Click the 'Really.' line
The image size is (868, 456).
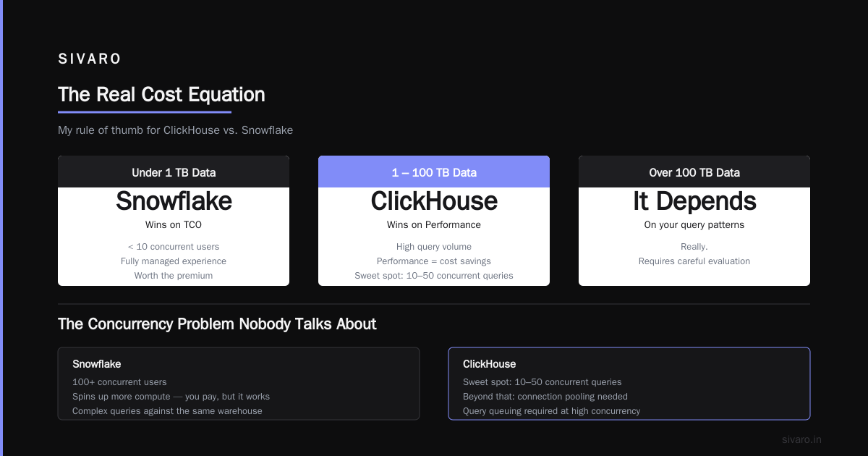coord(694,247)
